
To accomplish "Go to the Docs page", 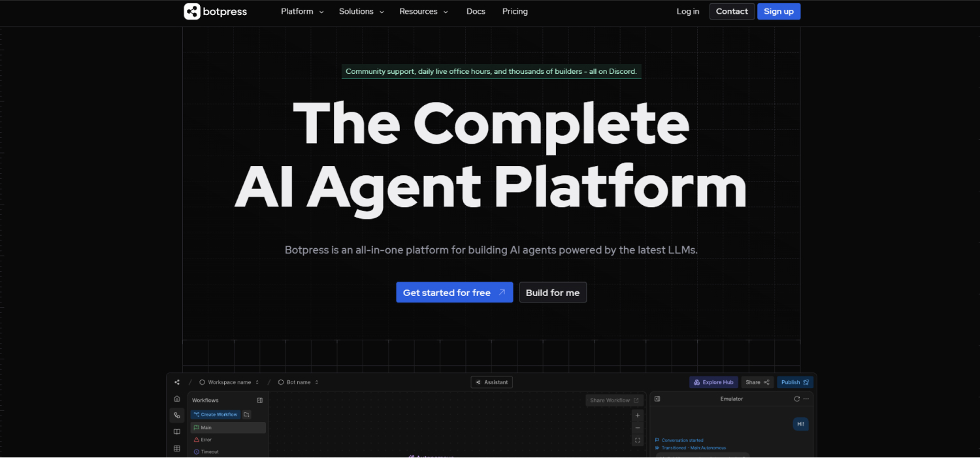I will (476, 11).
